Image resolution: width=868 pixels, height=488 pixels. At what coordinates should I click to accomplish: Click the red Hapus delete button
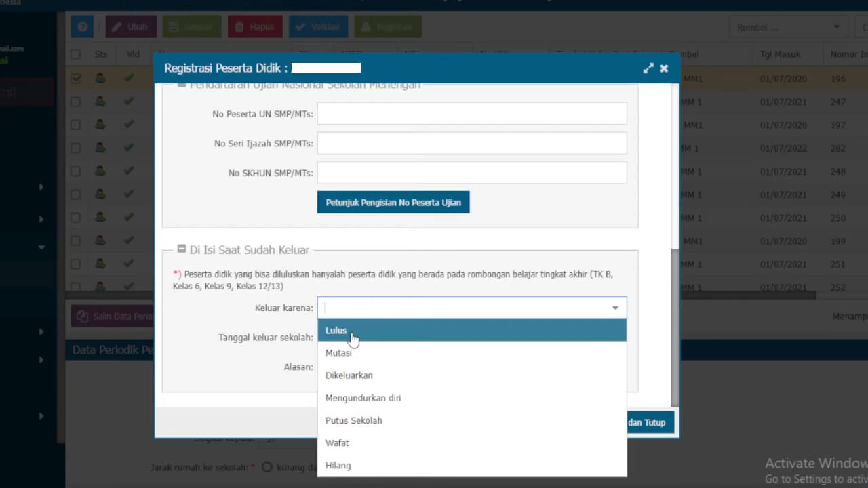point(255,26)
